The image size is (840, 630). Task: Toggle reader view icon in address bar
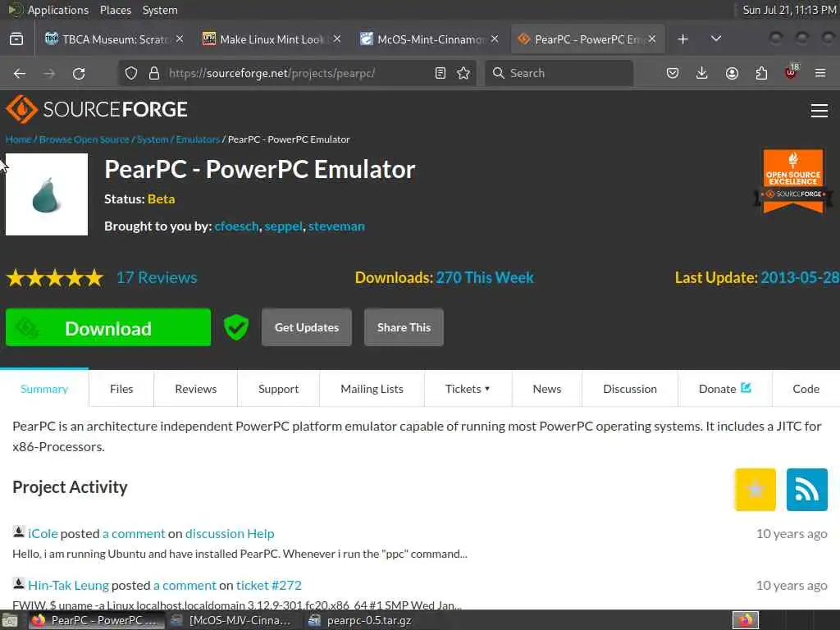click(441, 73)
